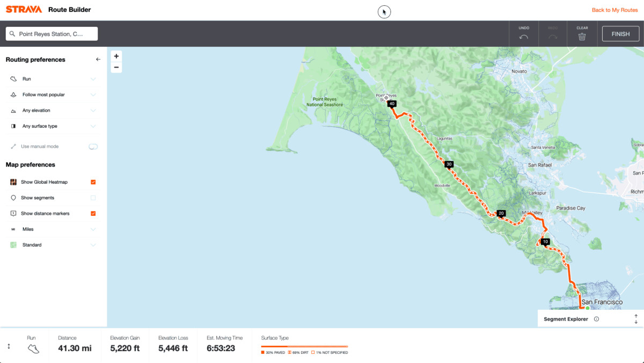644x363 pixels.
Task: Click the Follow most popular icon
Action: point(13,95)
